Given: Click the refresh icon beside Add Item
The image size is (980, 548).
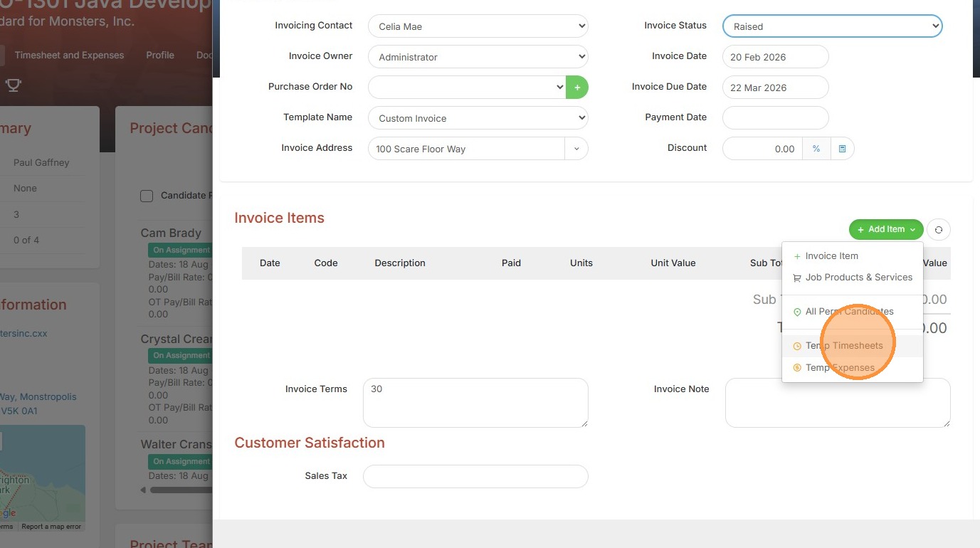Looking at the screenshot, I should 939,229.
